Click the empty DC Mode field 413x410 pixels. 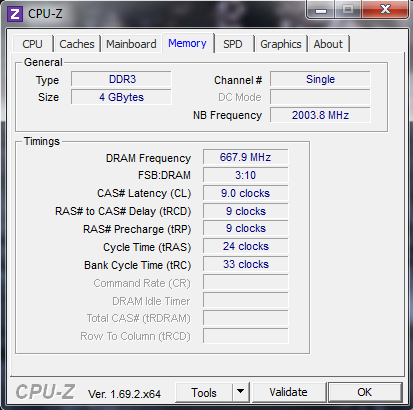coord(320,97)
